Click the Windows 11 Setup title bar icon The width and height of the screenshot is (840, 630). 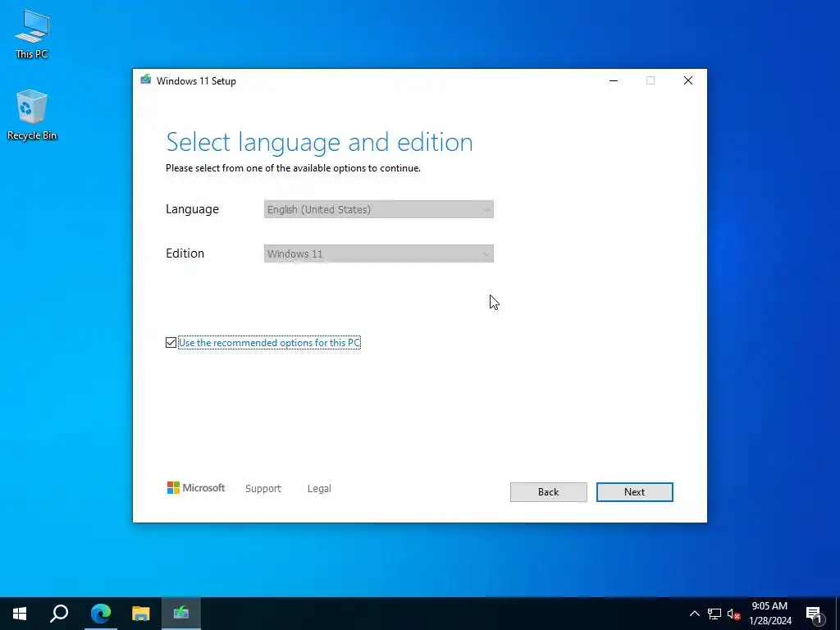[146, 80]
